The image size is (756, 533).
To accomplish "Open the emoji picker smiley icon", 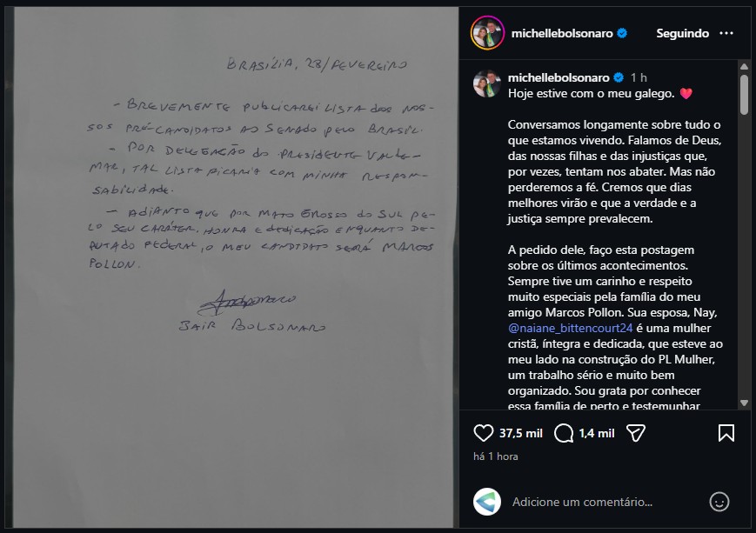I will (719, 502).
